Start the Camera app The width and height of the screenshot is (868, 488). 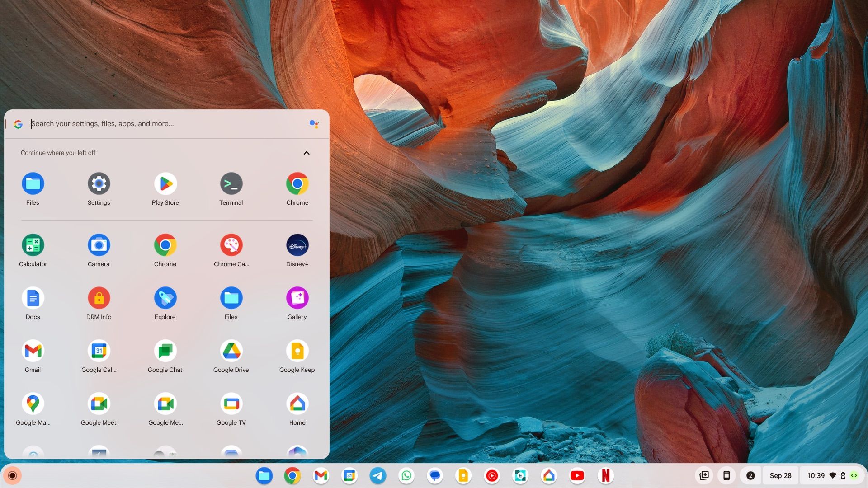(x=99, y=245)
